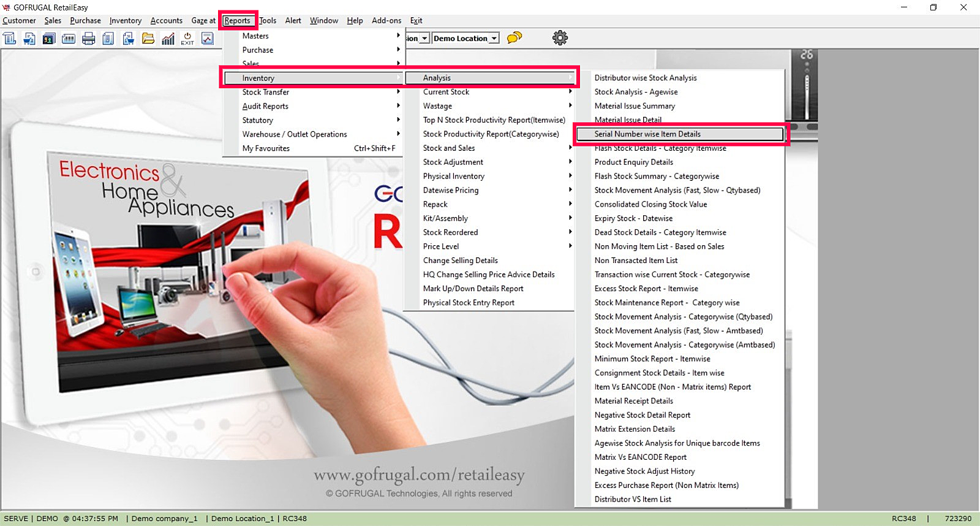
Task: Open settings with the gear icon
Action: 560,38
